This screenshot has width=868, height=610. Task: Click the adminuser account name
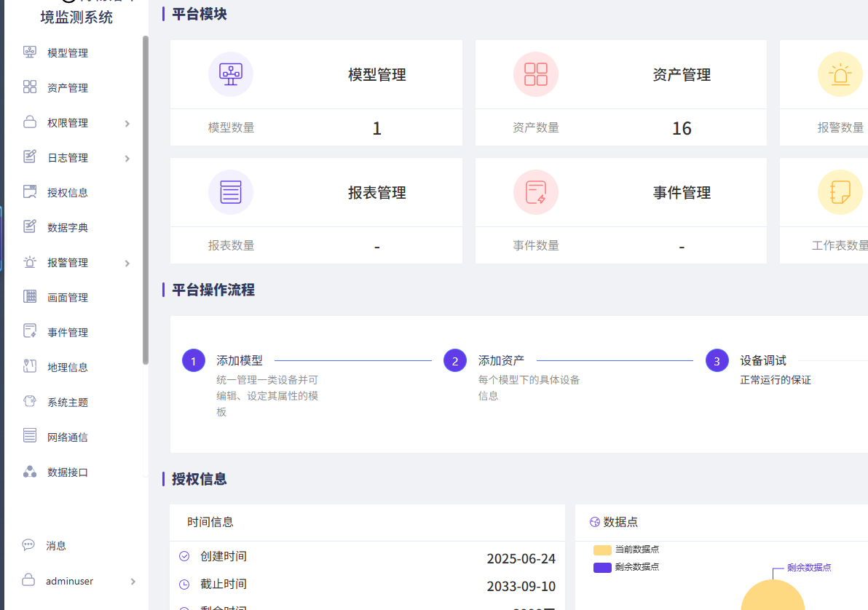pos(69,581)
